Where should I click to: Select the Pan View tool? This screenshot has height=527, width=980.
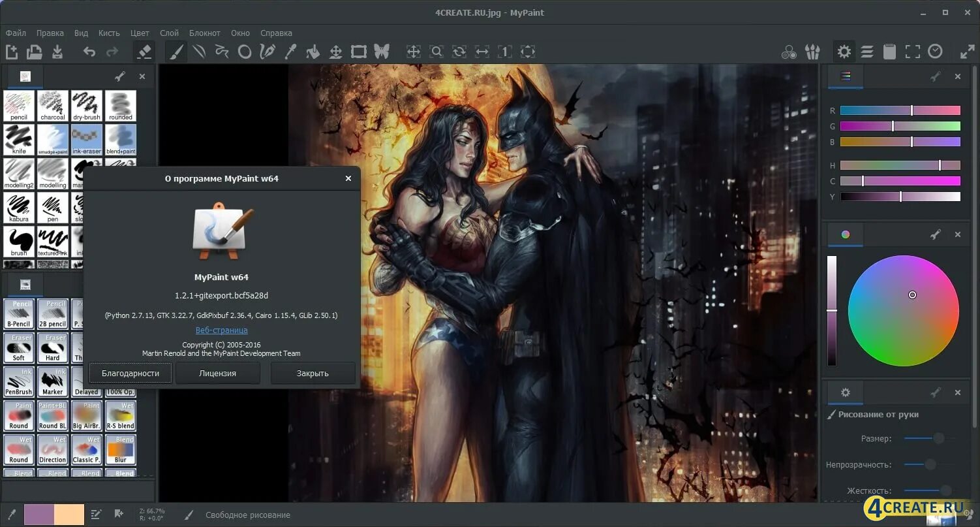click(414, 52)
